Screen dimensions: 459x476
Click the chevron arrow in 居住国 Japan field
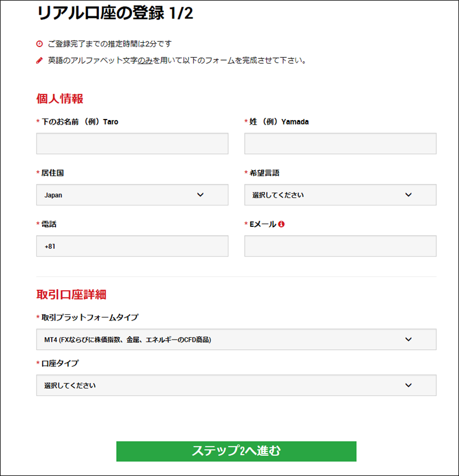click(x=200, y=195)
